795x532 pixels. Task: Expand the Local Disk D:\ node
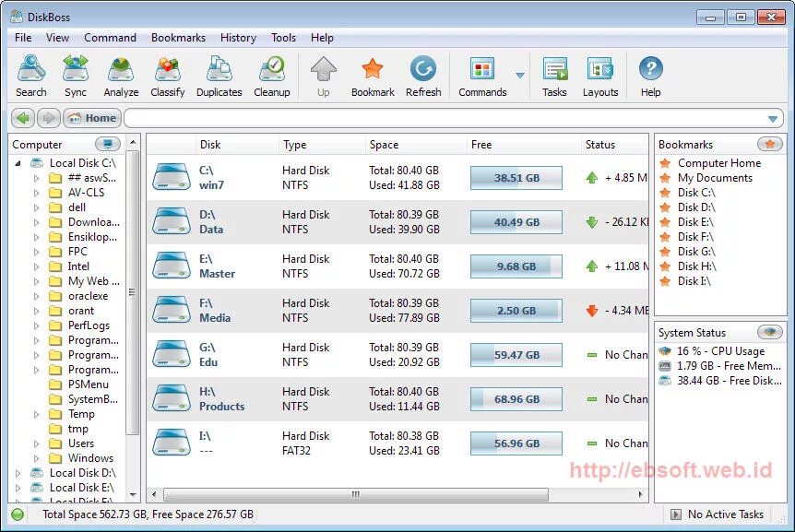18,473
